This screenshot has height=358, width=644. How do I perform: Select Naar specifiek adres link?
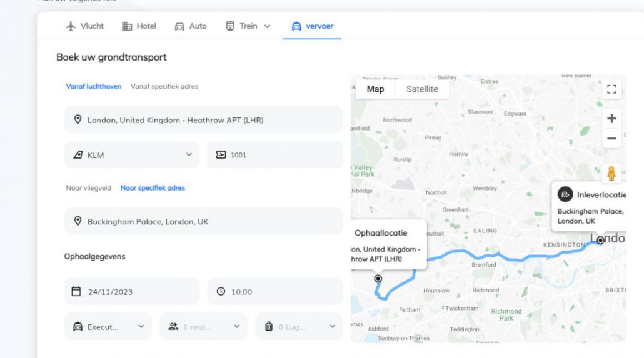pos(153,187)
